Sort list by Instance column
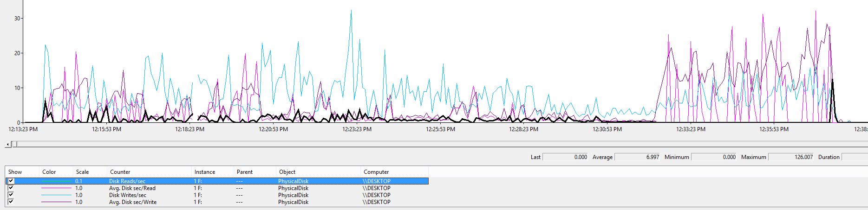 (x=204, y=172)
